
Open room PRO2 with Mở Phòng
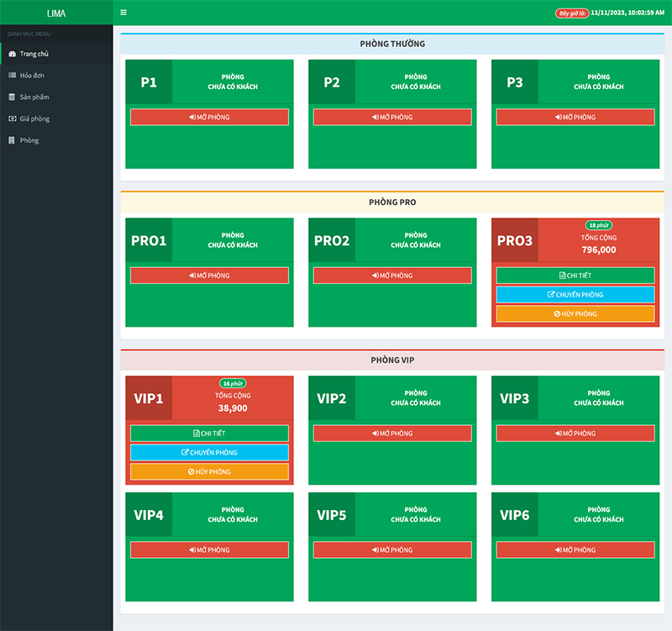(392, 276)
